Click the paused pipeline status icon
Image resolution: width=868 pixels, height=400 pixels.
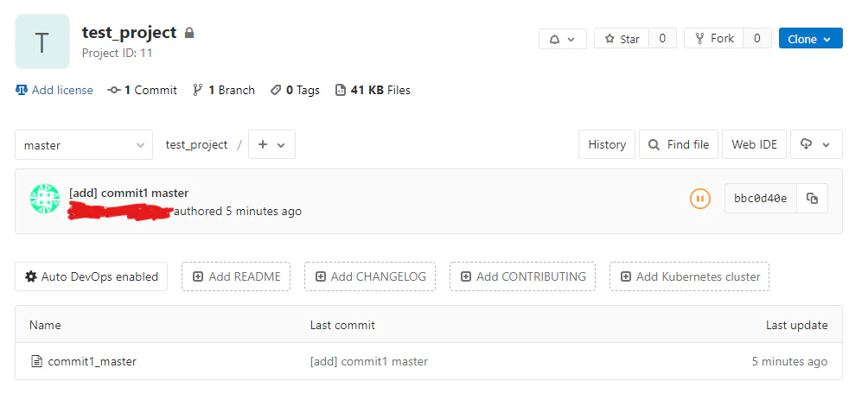[699, 198]
